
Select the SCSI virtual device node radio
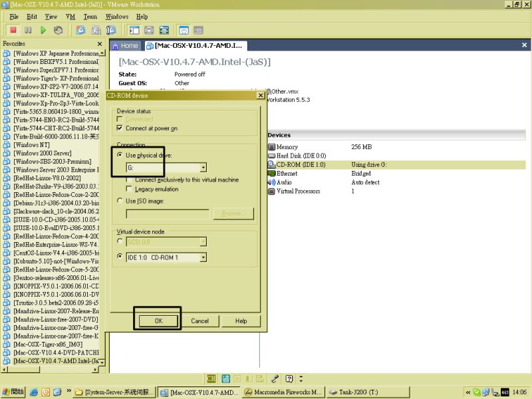pos(120,241)
